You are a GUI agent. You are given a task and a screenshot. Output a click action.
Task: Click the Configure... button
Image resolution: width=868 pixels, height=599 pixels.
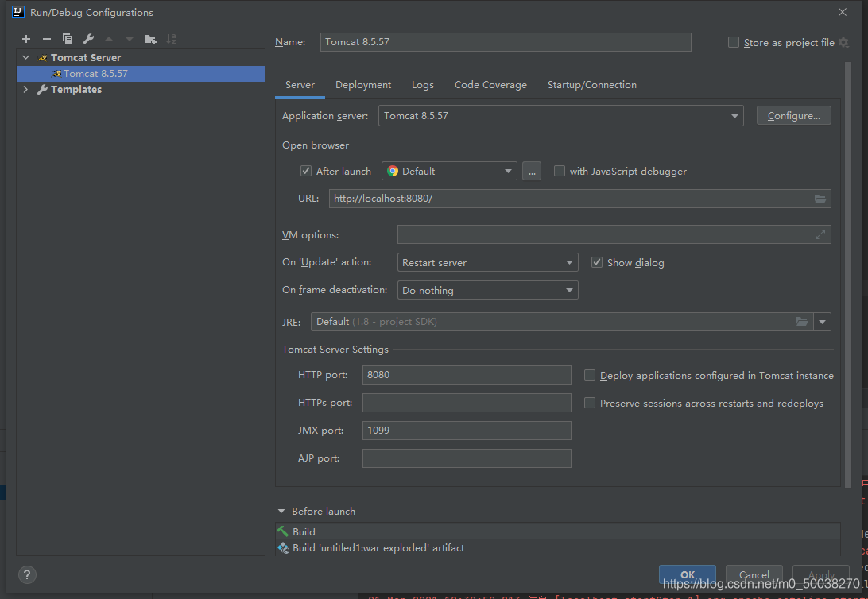(x=793, y=116)
